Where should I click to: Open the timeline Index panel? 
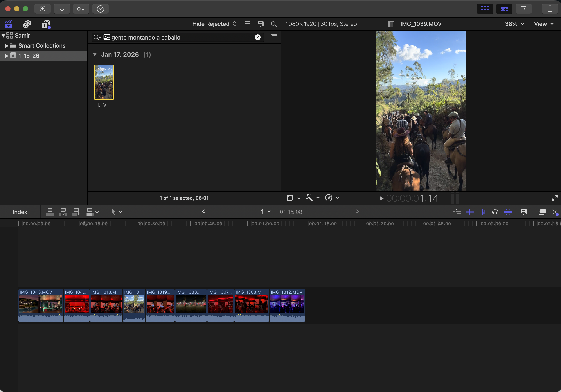(20, 212)
